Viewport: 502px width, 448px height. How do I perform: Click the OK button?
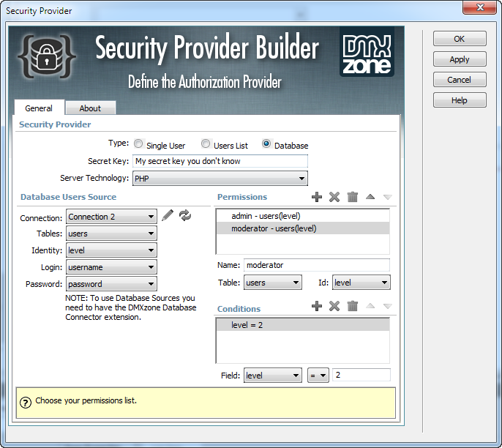click(x=460, y=39)
